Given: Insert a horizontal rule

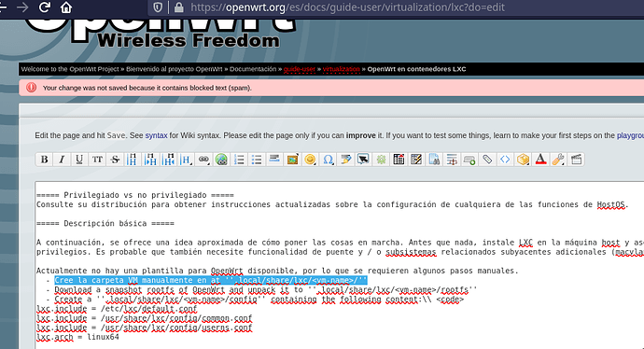Looking at the screenshot, I should click(x=274, y=160).
